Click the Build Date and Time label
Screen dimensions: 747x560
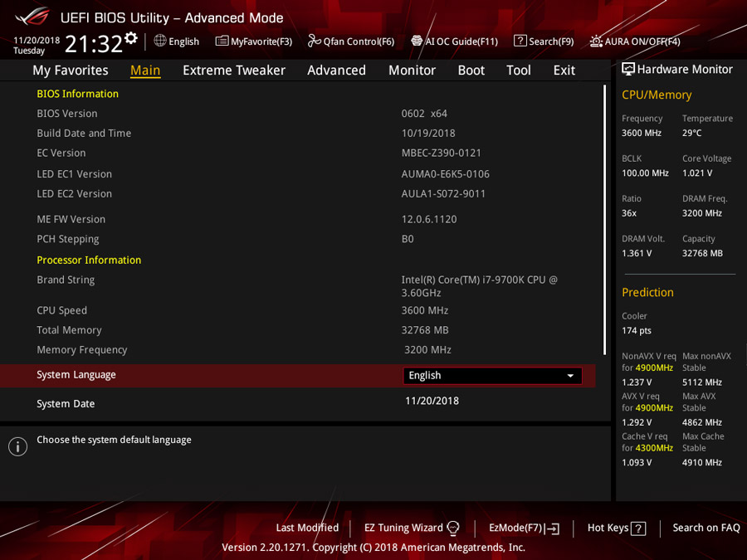point(84,134)
